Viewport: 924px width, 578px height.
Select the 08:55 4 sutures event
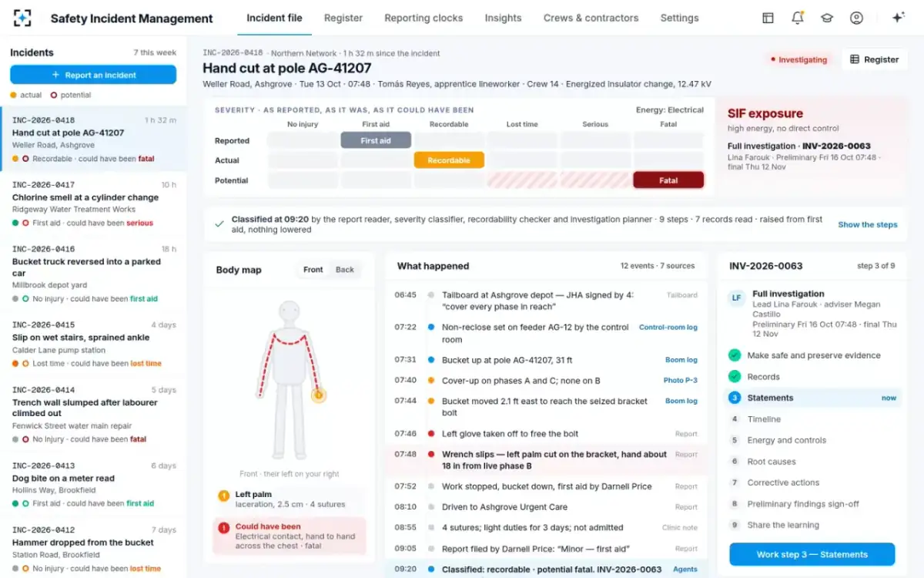[x=546, y=528]
